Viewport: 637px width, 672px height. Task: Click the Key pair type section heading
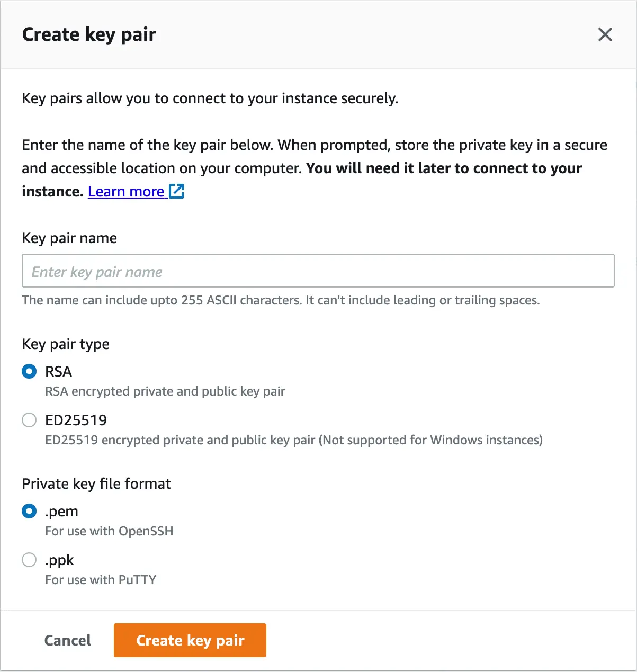click(x=65, y=344)
